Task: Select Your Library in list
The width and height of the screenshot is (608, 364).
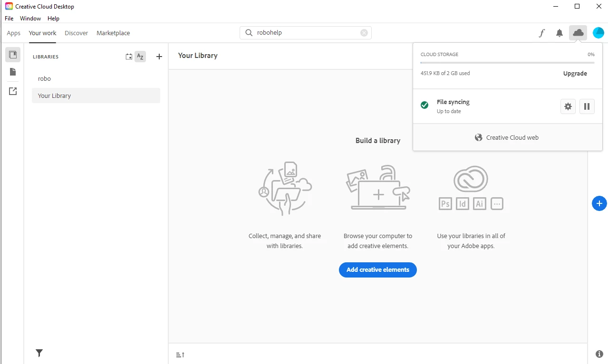Action: (96, 96)
